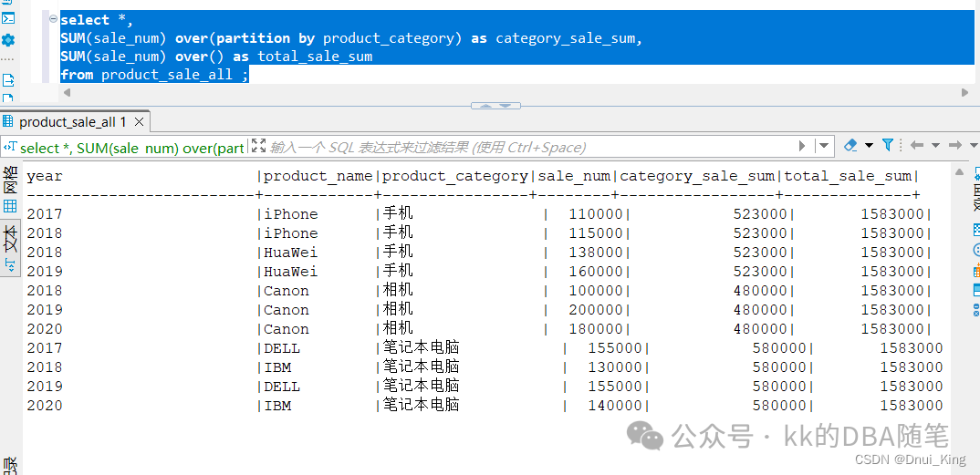Expand dropdown next to eraser icon
The width and height of the screenshot is (980, 475).
(x=869, y=146)
